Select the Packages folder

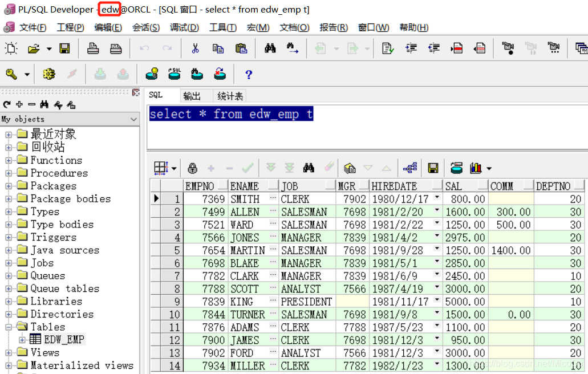[53, 186]
